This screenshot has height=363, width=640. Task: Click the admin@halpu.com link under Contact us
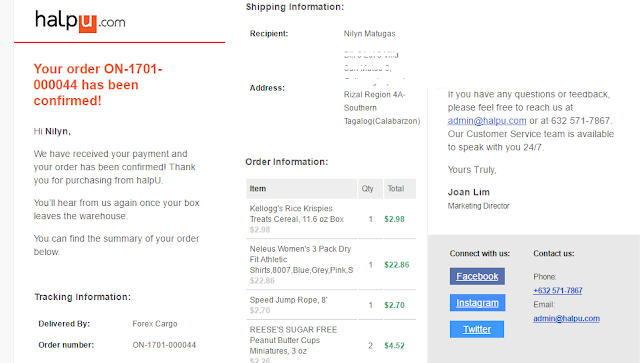[566, 318]
